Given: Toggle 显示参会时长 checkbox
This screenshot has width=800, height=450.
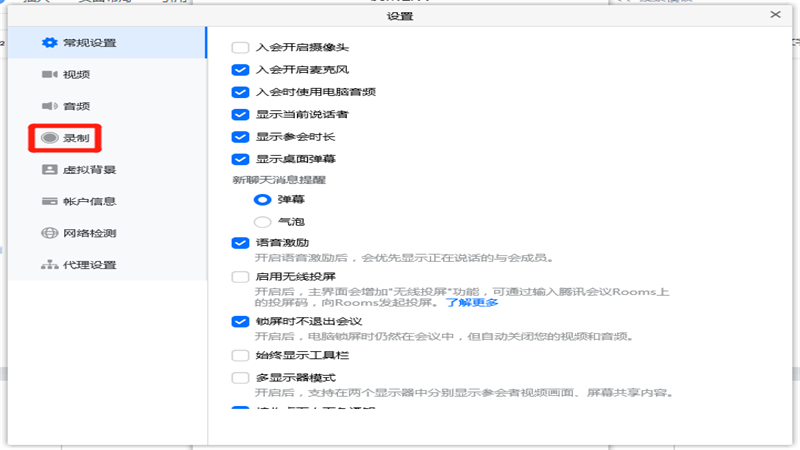Looking at the screenshot, I should coord(240,137).
